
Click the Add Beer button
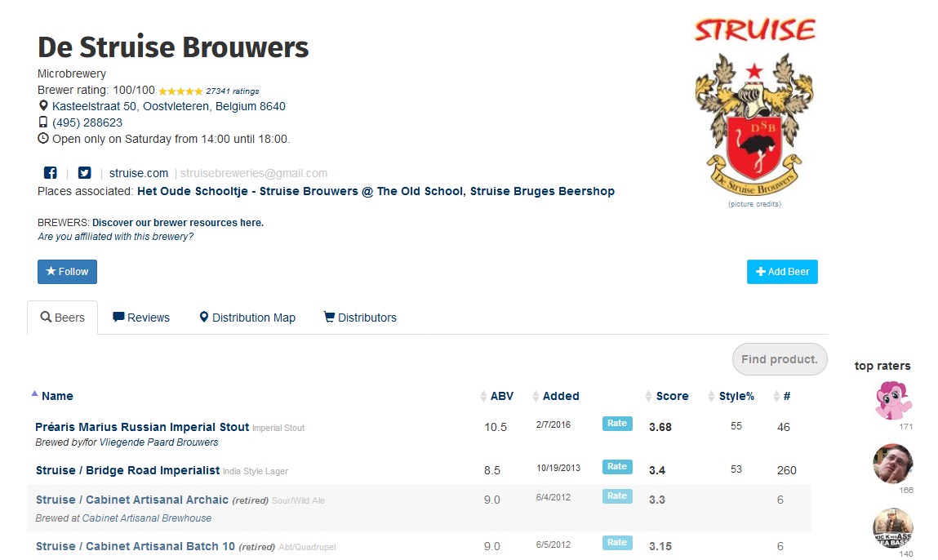click(782, 272)
